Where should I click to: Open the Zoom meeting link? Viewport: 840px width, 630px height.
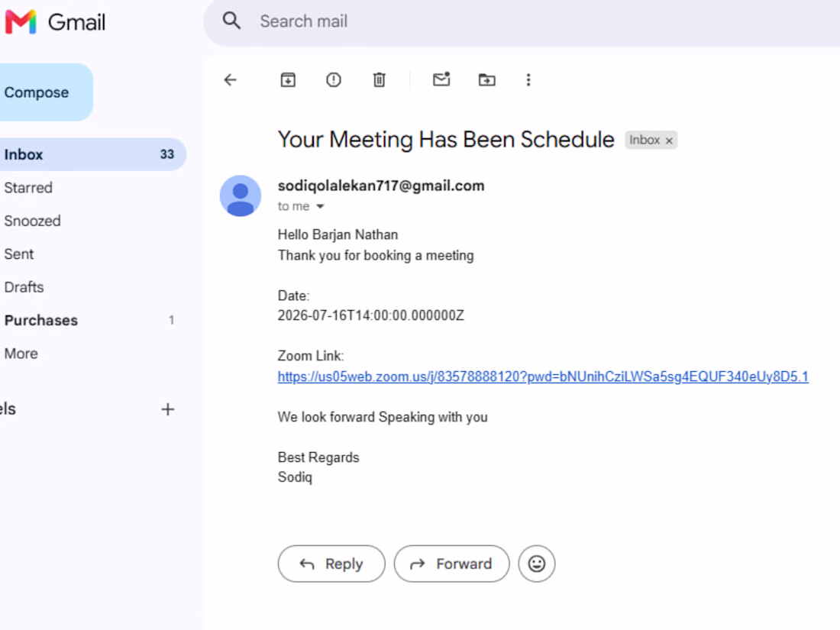click(x=543, y=376)
